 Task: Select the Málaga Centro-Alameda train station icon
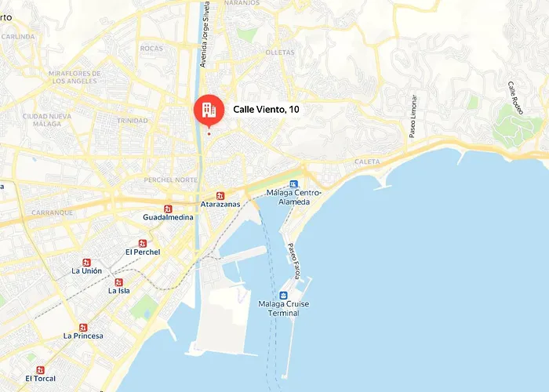294,184
